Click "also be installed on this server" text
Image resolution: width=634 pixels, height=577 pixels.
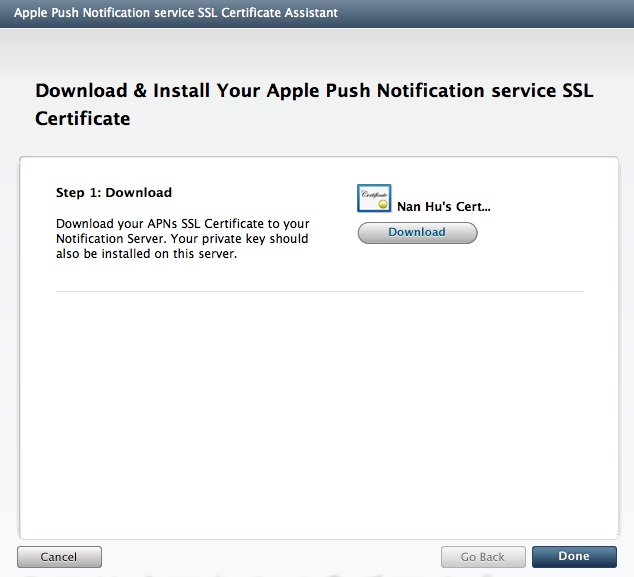(149, 254)
